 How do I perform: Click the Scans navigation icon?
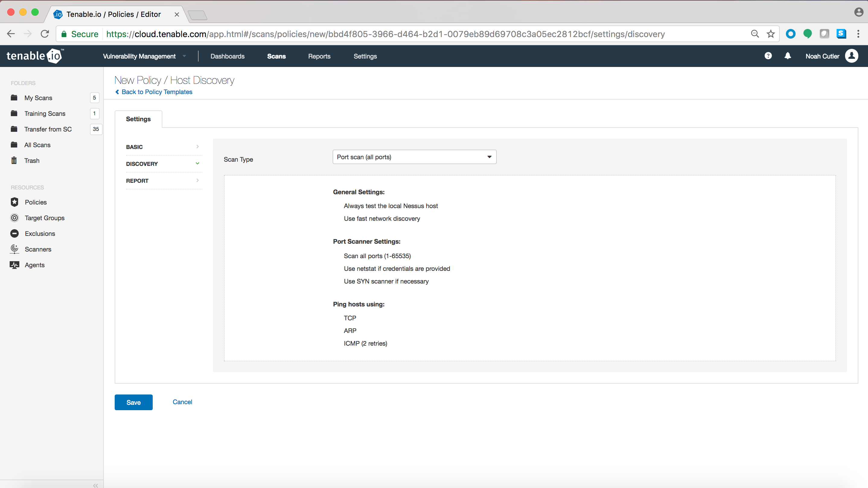(276, 56)
